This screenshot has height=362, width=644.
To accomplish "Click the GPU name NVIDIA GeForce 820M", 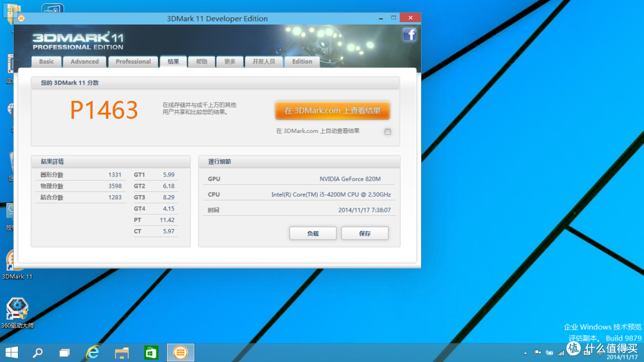I will point(350,179).
